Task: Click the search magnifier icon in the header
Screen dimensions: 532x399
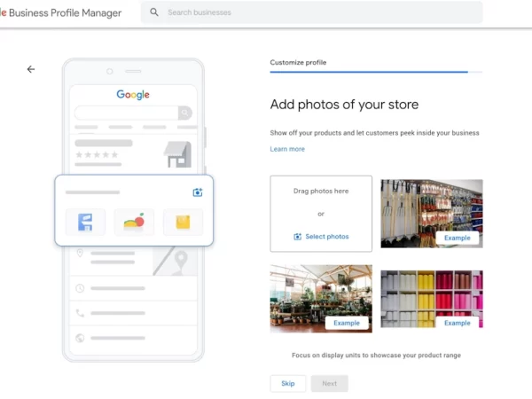Action: [154, 12]
